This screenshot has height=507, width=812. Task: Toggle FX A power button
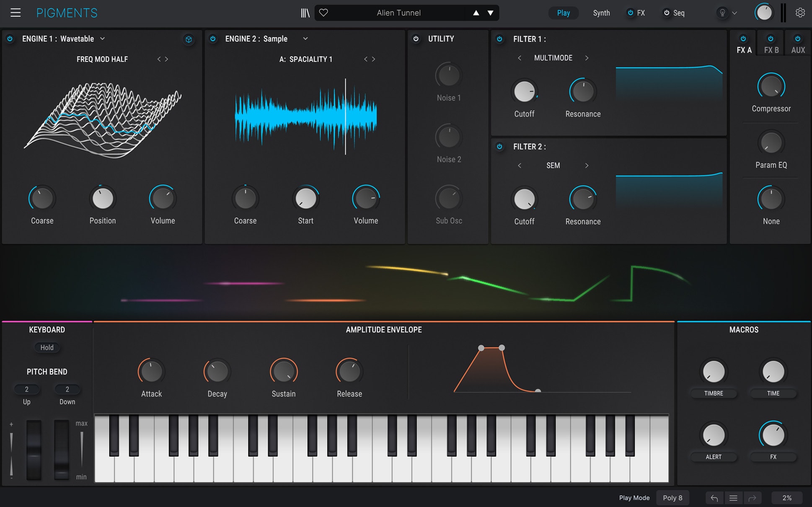click(x=743, y=39)
